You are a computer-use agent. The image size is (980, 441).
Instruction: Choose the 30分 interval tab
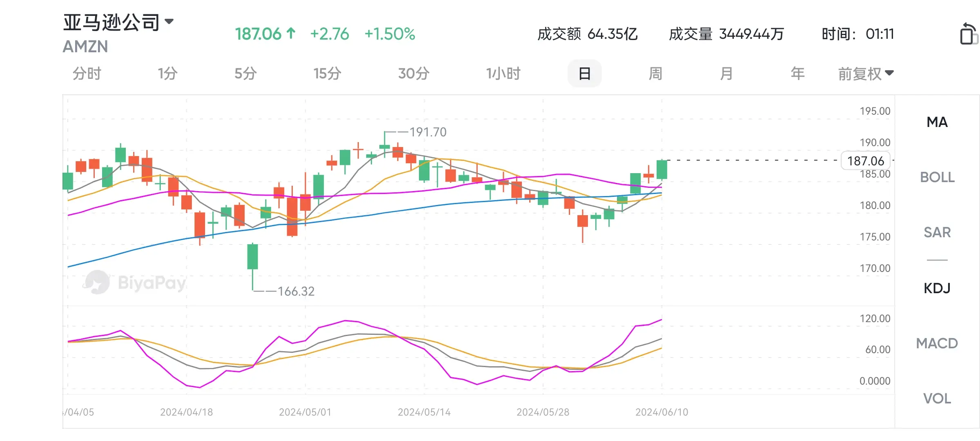pyautogui.click(x=414, y=74)
